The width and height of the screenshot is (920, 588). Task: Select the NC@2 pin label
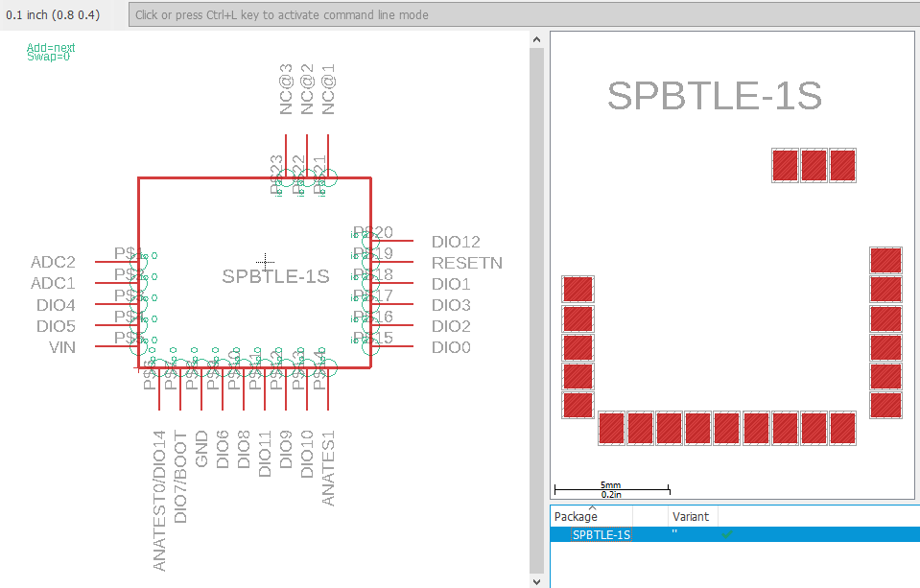(307, 89)
